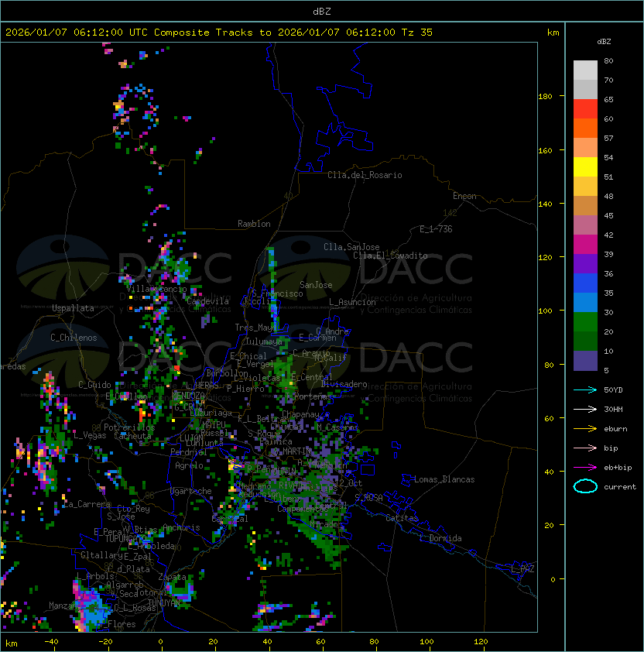The image size is (644, 652).
Task: Select the light orange 54-57 dBZ swatch
Action: tap(585, 148)
